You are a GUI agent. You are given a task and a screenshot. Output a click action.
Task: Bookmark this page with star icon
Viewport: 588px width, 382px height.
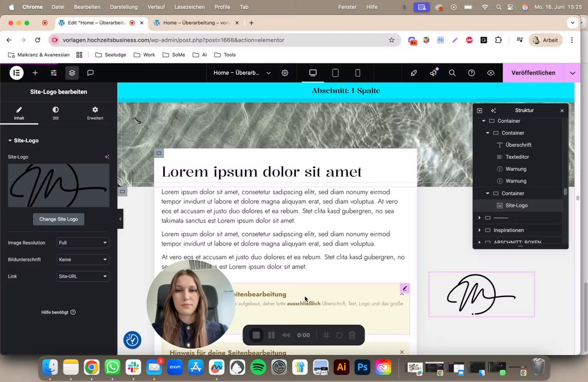click(391, 40)
